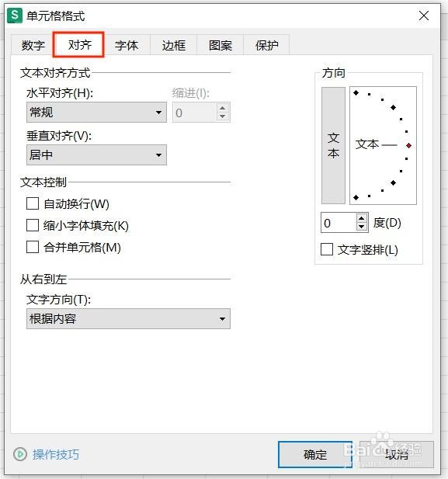Open the 文字方向 dropdown showing 根据内容
Image resolution: width=448 pixels, height=479 pixels.
point(128,318)
